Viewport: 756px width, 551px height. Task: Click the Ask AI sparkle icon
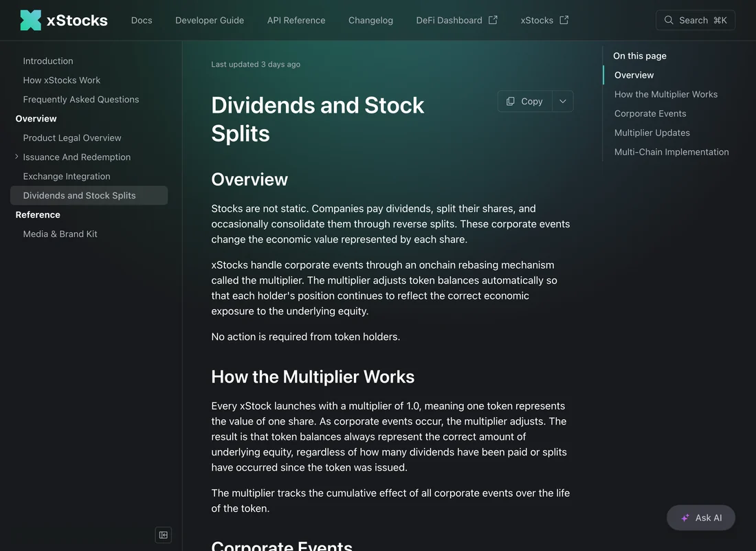click(x=685, y=518)
